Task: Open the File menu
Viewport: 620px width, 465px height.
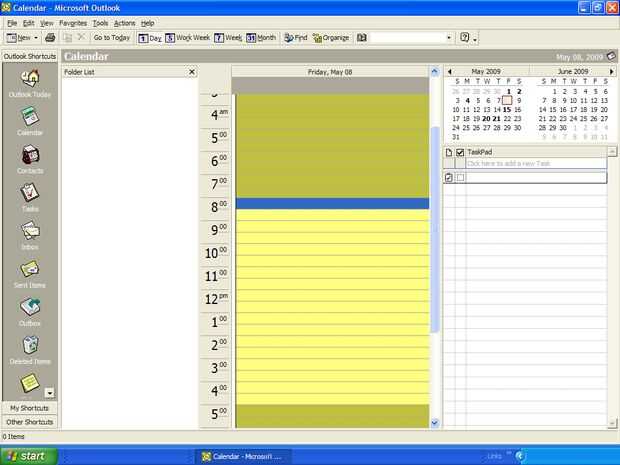Action: (12, 23)
